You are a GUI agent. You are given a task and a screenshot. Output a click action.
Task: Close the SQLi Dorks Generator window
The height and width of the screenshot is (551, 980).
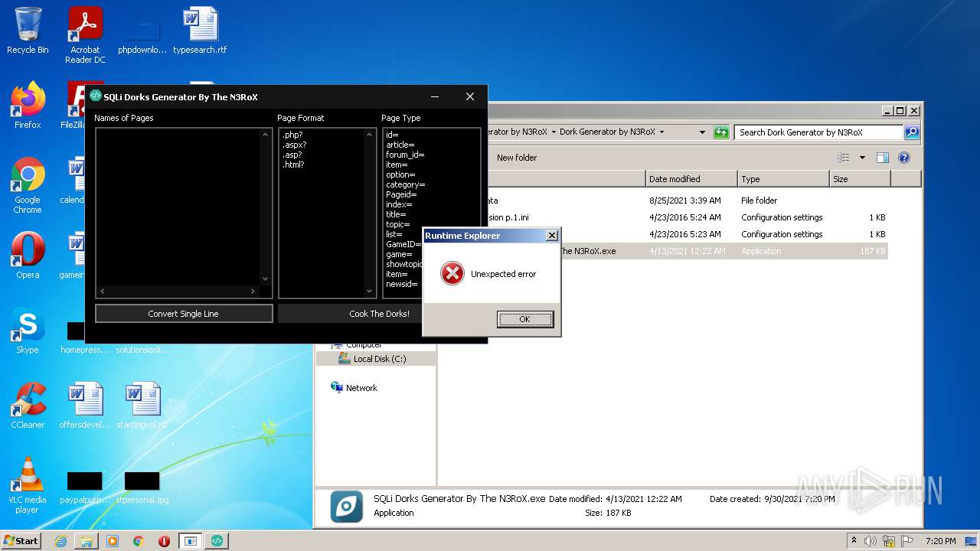pyautogui.click(x=470, y=96)
